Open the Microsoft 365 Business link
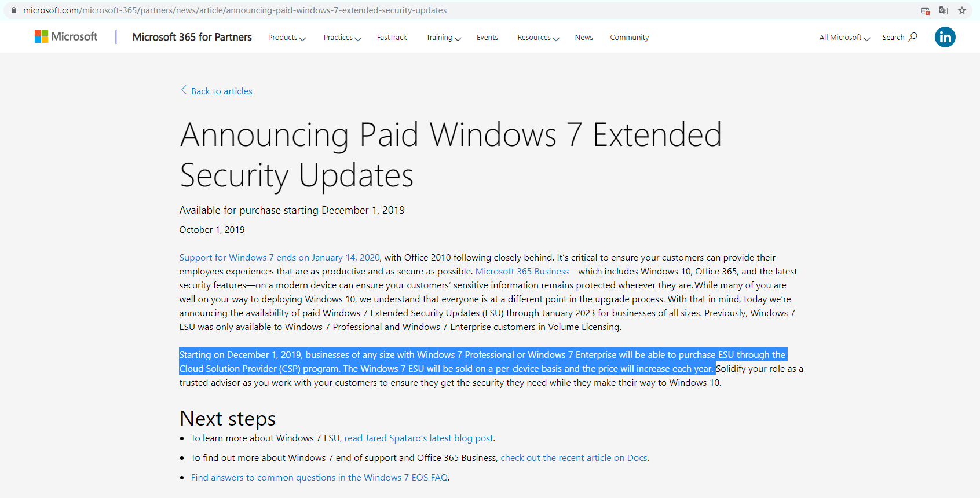The image size is (980, 498). coord(522,272)
